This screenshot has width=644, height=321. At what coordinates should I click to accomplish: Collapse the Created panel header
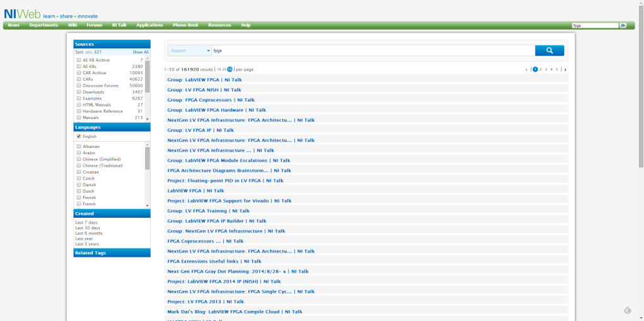tap(112, 213)
